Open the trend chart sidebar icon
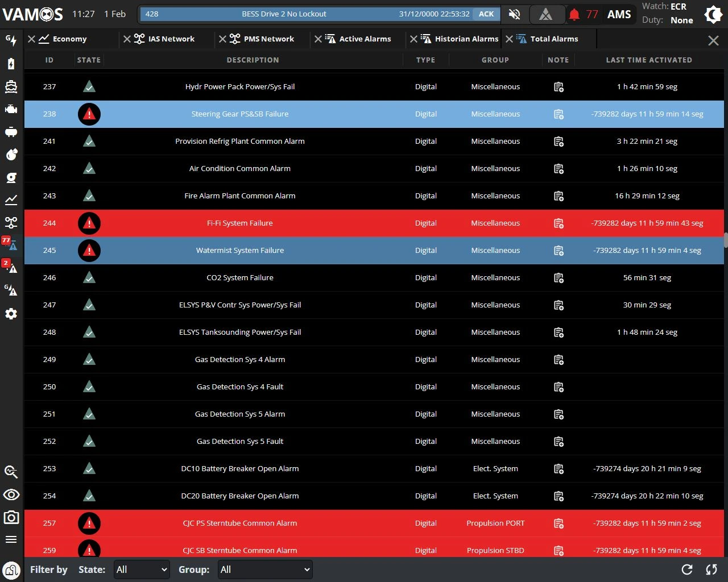The image size is (728, 582). click(x=11, y=200)
